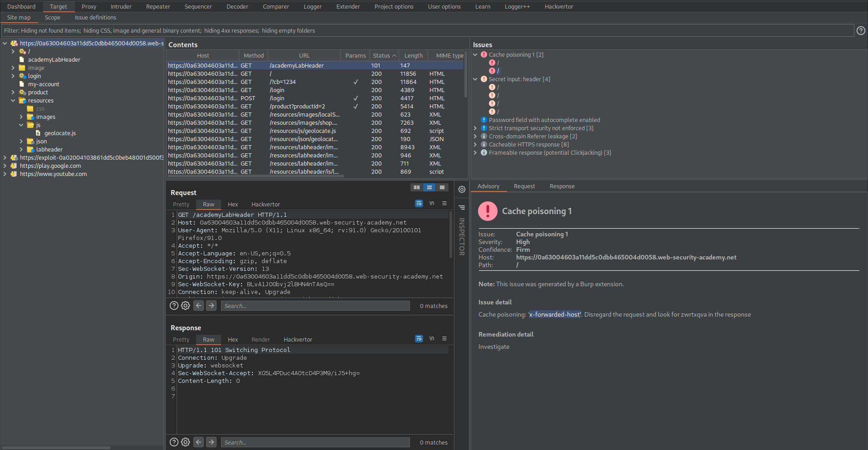Click the site map filter bar
Viewport: 868px width, 450px height.
click(x=427, y=30)
